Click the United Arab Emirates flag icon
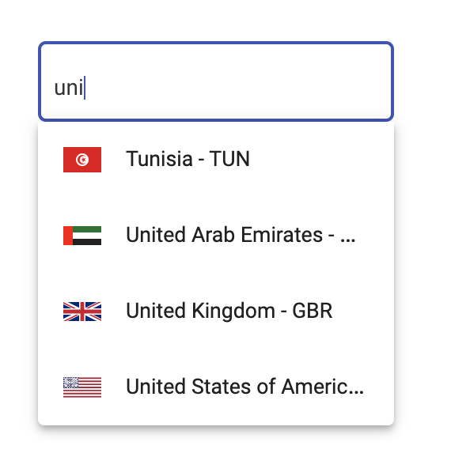The image size is (451, 476). tap(82, 236)
